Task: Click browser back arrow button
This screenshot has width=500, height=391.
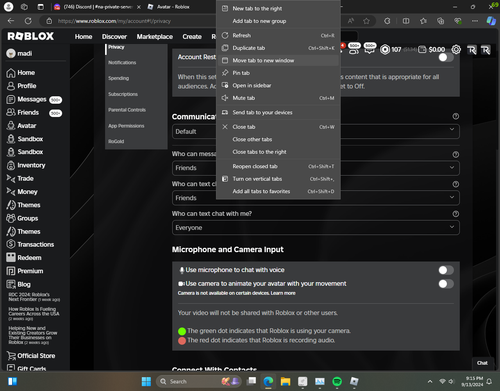Action: point(11,21)
